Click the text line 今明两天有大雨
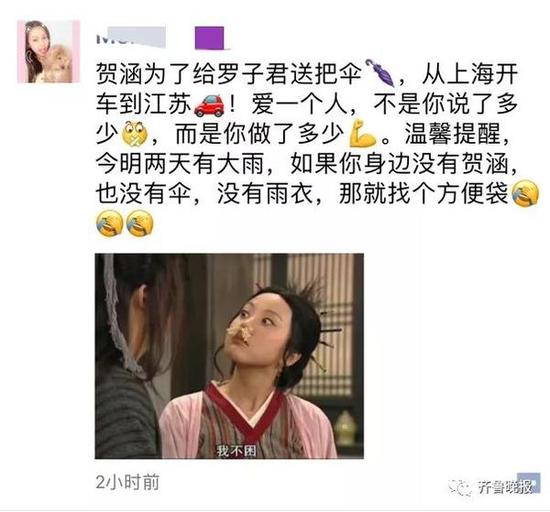The height and width of the screenshot is (512, 550). coord(180,164)
